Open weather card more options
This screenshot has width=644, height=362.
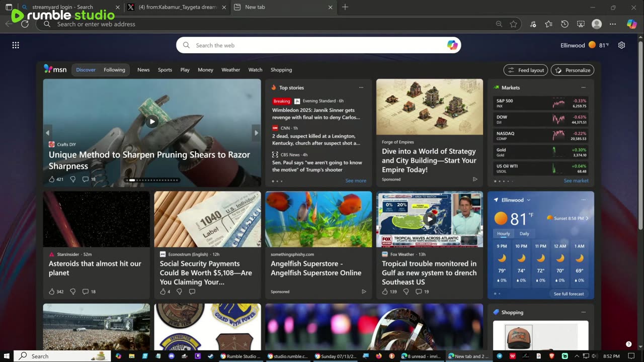click(583, 200)
